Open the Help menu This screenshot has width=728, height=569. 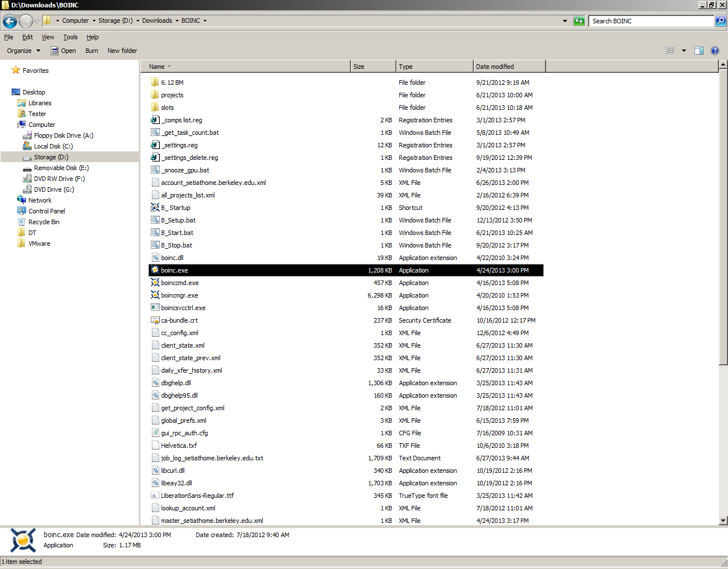click(x=93, y=37)
